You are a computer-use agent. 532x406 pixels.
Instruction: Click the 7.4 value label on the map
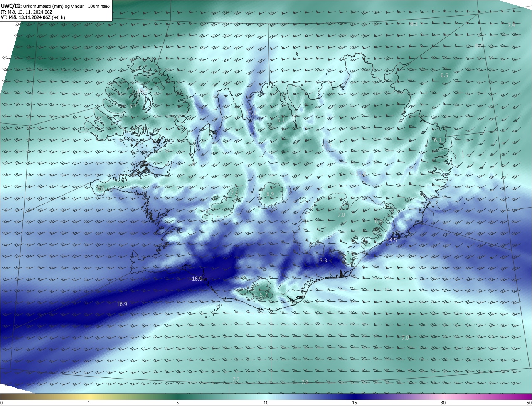pyautogui.click(x=511, y=25)
